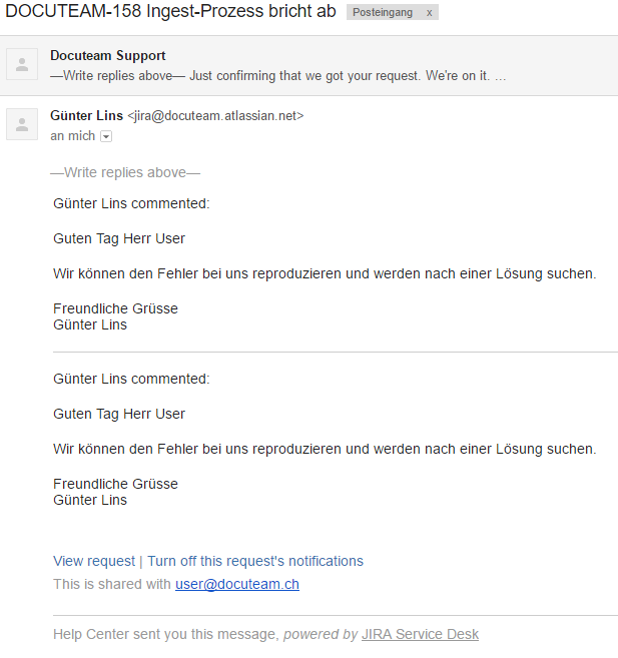Image resolution: width=618 pixels, height=658 pixels.
Task: Click the Günter Lins avatar icon
Action: 22,124
